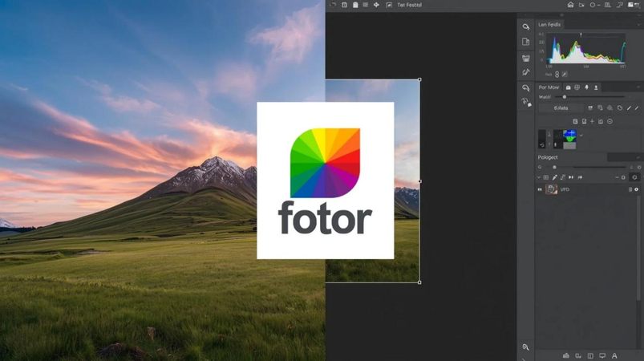The image size is (644, 361).
Task: Click the home icon in top bar
Action: [x=570, y=5]
